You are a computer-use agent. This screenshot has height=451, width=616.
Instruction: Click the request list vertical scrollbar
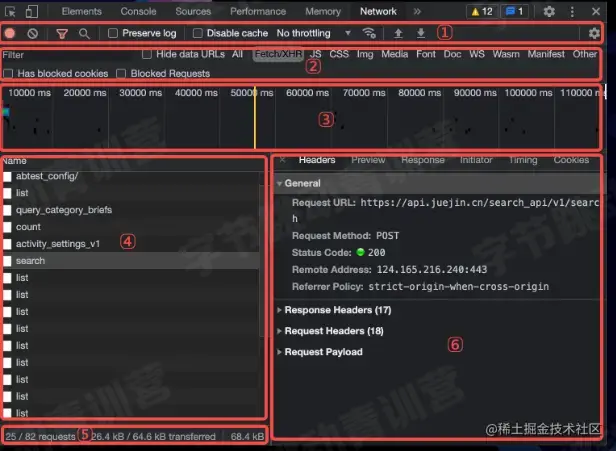pos(262,259)
